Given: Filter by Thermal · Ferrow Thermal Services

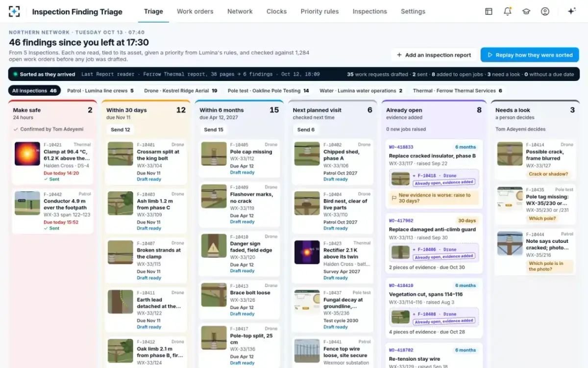Looking at the screenshot, I should click(x=458, y=91).
